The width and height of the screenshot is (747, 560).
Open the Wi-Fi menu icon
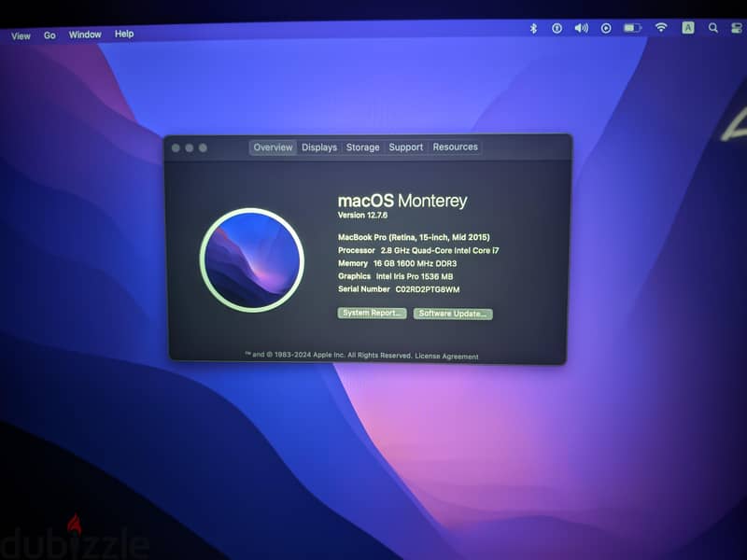[x=661, y=28]
